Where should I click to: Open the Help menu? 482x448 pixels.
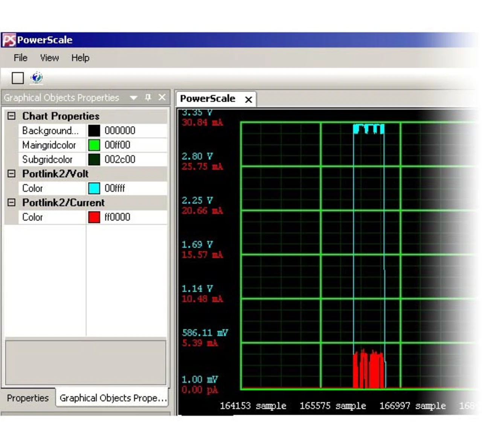[80, 58]
